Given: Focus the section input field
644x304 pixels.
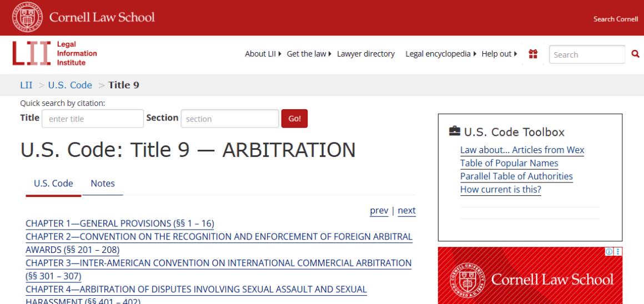Looking at the screenshot, I should click(230, 119).
